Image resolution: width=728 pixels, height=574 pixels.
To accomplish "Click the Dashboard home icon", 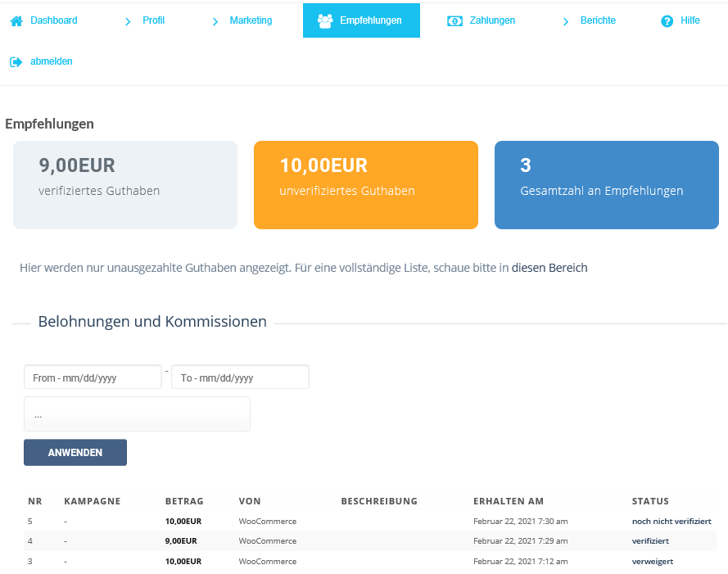I will [x=16, y=21].
